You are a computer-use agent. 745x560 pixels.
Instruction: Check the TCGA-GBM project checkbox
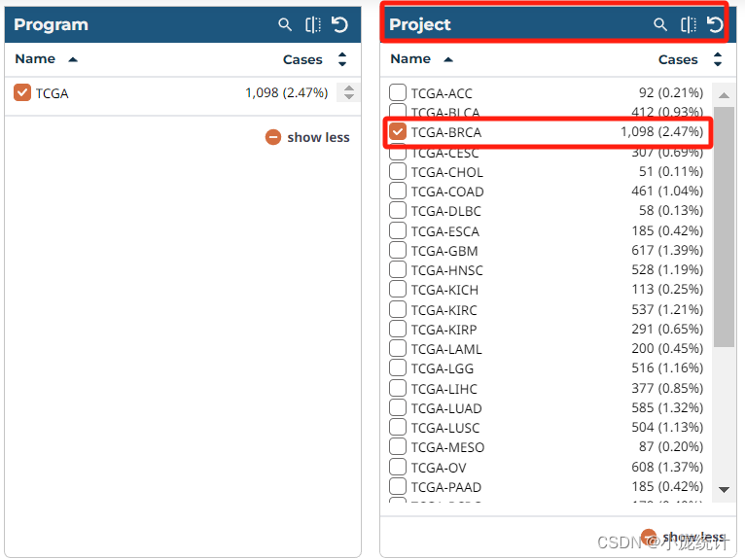pyautogui.click(x=398, y=250)
